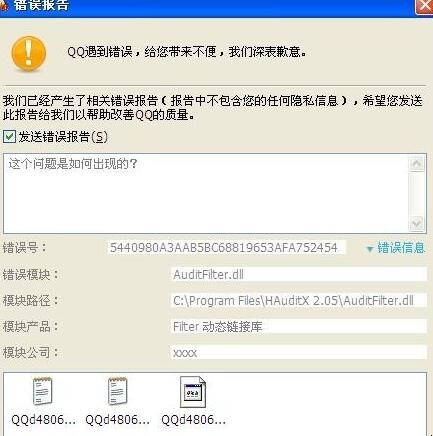The image size is (433, 436).
Task: Click the blue triangle beside 错误信息
Action: [370, 249]
